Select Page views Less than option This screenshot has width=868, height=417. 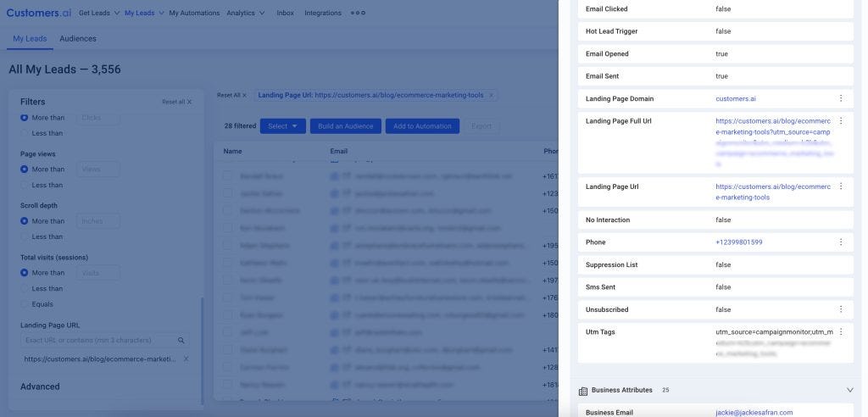[x=25, y=185]
